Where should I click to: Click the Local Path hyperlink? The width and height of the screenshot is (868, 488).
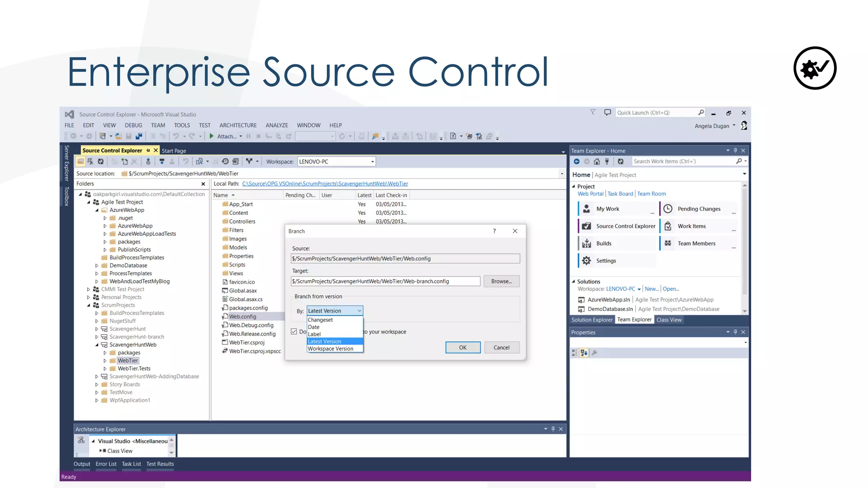[x=325, y=183]
